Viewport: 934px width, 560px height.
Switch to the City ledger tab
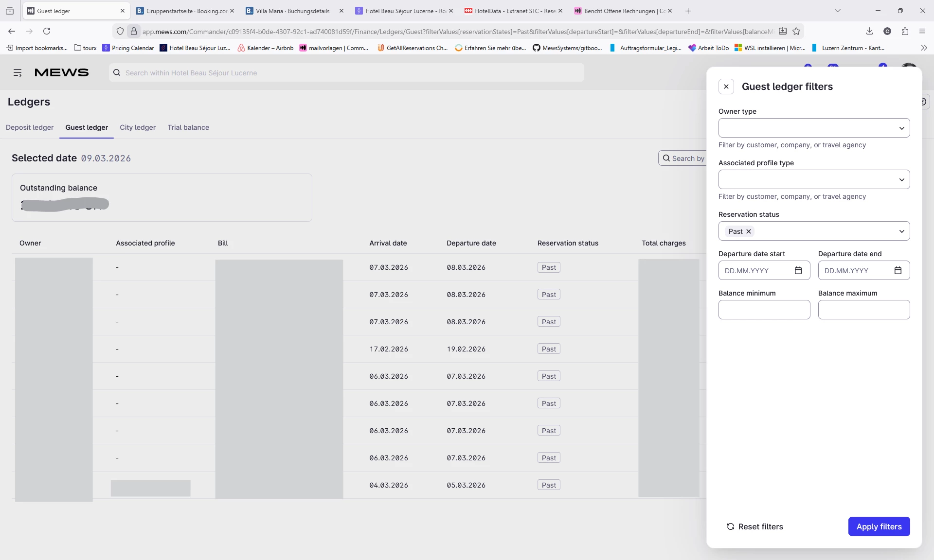pyautogui.click(x=138, y=127)
